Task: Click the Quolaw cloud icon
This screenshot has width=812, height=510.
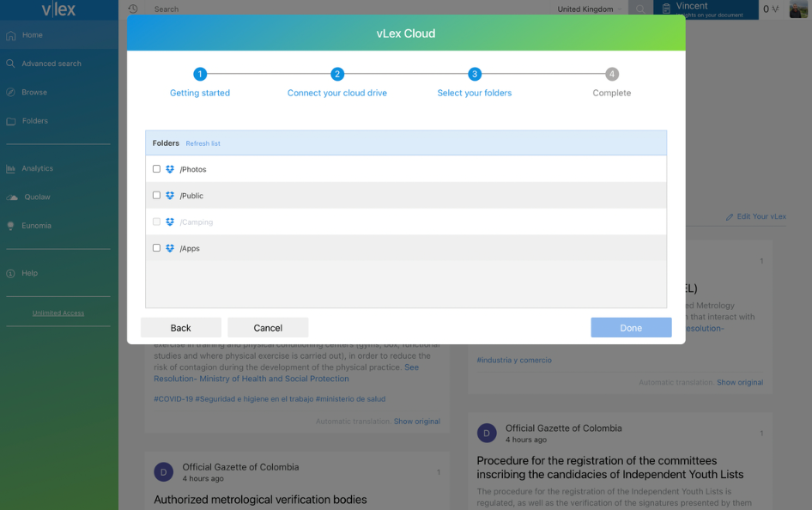Action: point(12,197)
